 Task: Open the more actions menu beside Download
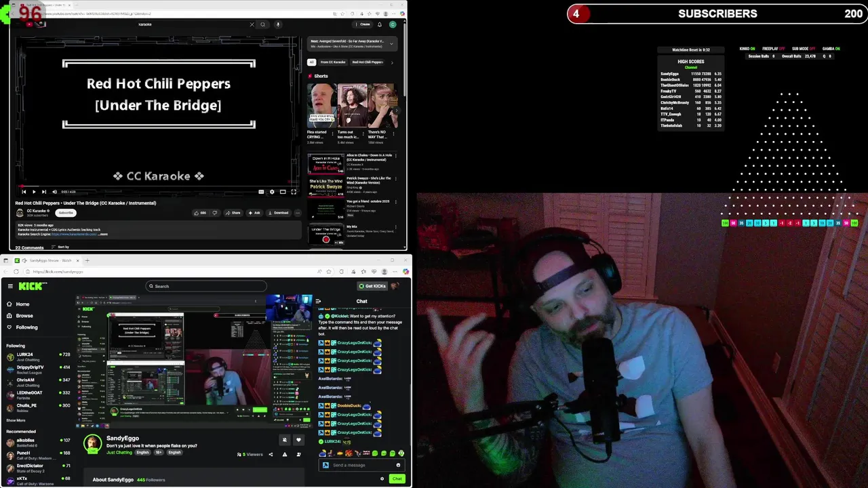coord(298,213)
